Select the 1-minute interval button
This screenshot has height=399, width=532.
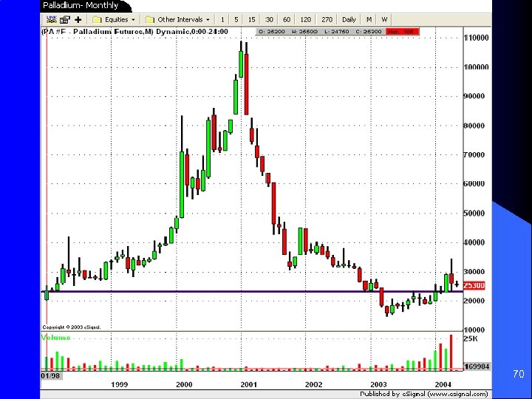[222, 20]
